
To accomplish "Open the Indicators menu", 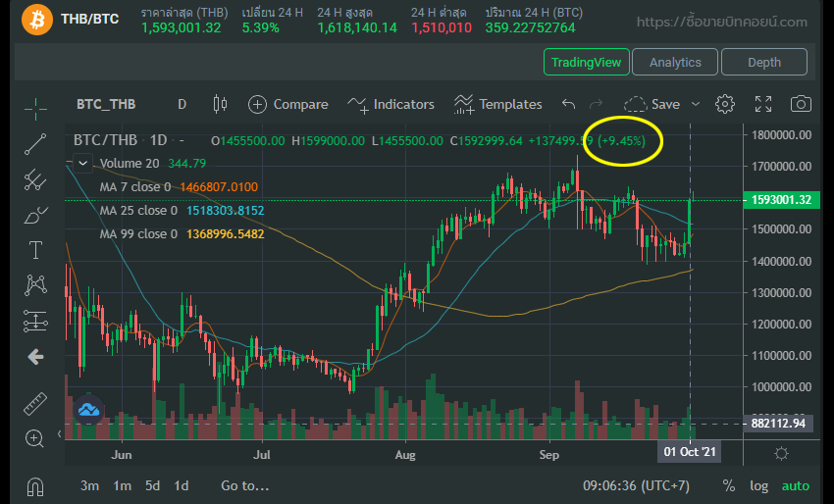I will pos(391,104).
